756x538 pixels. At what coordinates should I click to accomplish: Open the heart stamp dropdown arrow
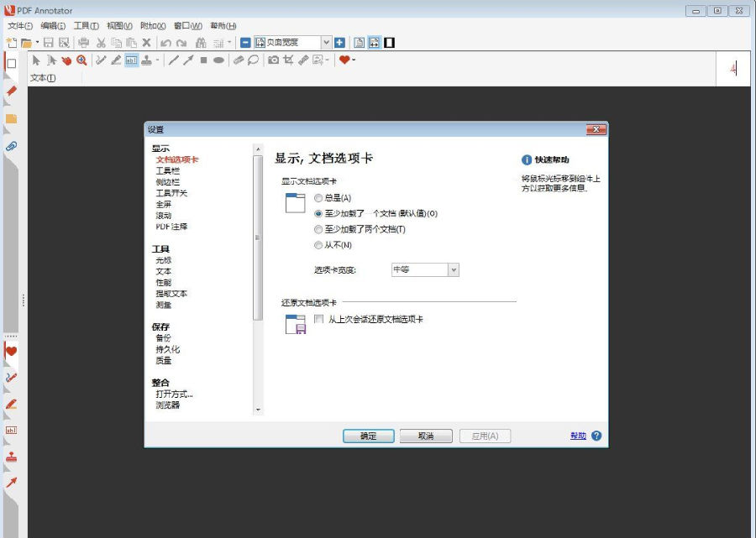point(353,60)
